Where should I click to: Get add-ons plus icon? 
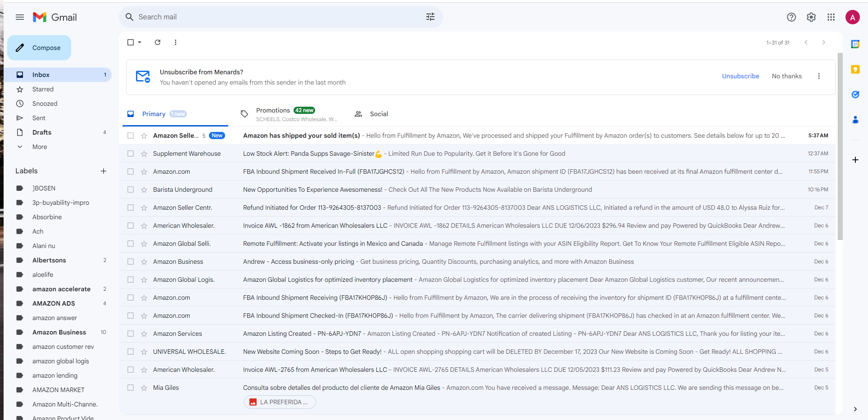pos(855,160)
